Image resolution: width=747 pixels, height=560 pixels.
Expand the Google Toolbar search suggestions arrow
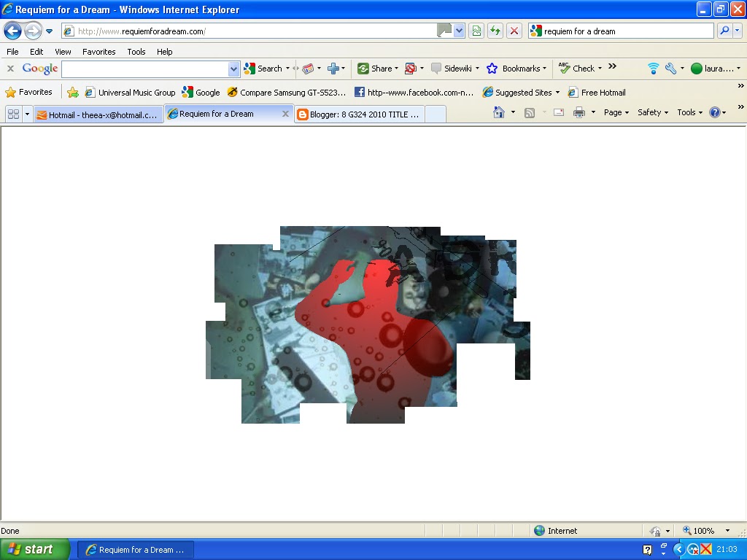tap(233, 69)
